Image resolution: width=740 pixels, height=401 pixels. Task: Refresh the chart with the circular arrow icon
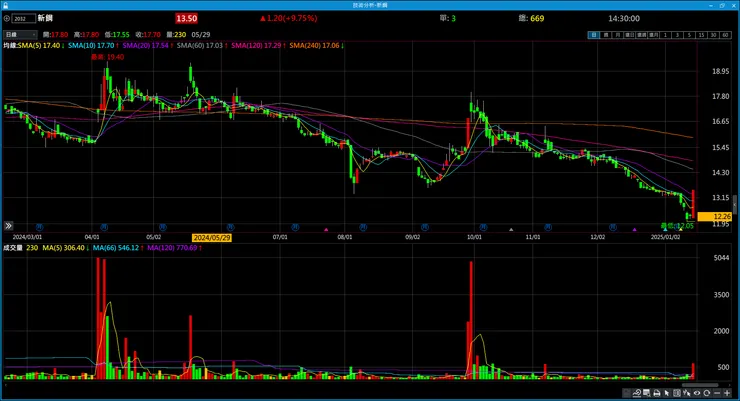706,393
